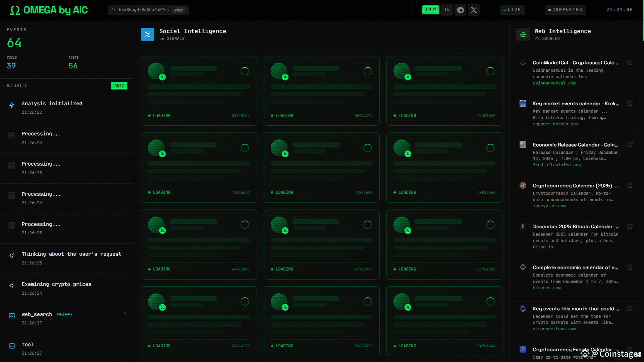Expand the Examining crypto prices entry

(x=56, y=284)
